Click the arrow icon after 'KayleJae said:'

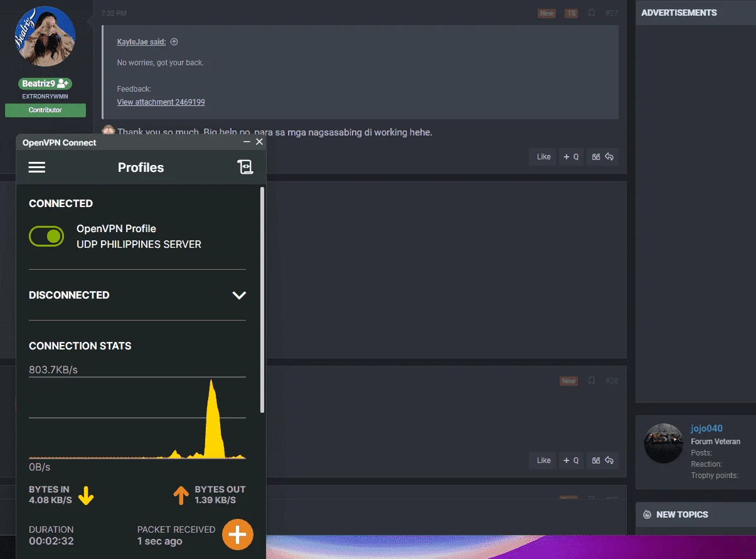point(174,42)
